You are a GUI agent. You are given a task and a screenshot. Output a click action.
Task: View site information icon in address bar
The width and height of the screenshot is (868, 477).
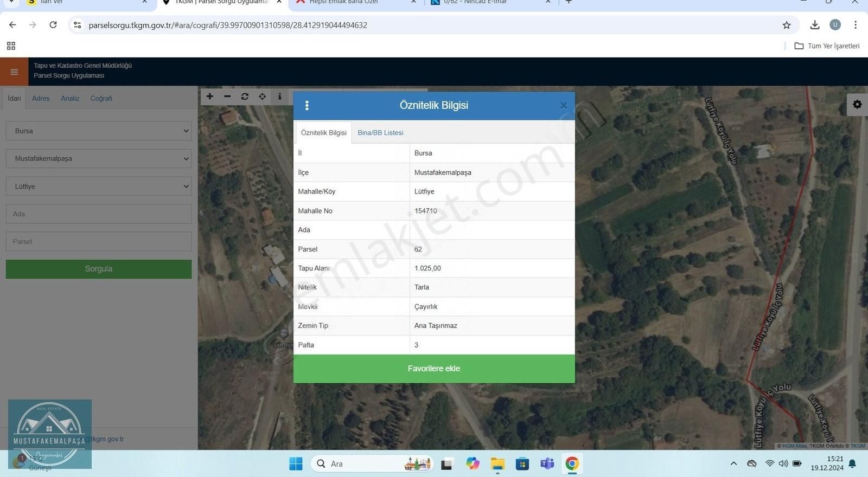(78, 25)
